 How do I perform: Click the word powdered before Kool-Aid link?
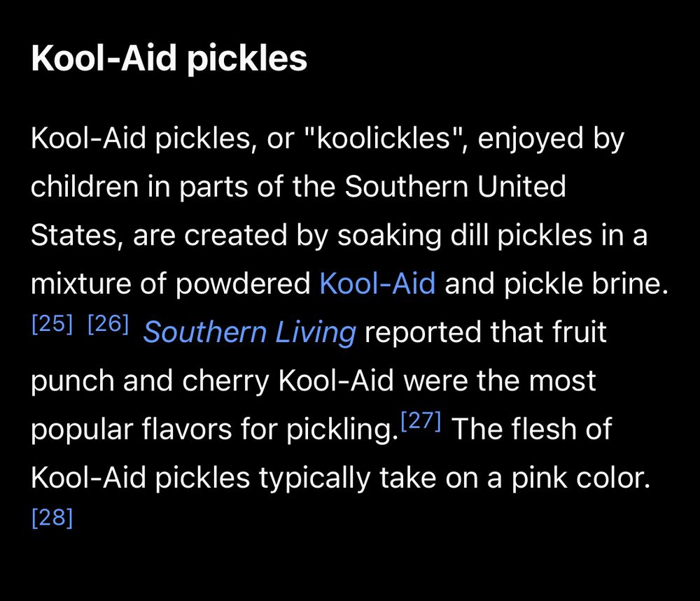tap(243, 284)
